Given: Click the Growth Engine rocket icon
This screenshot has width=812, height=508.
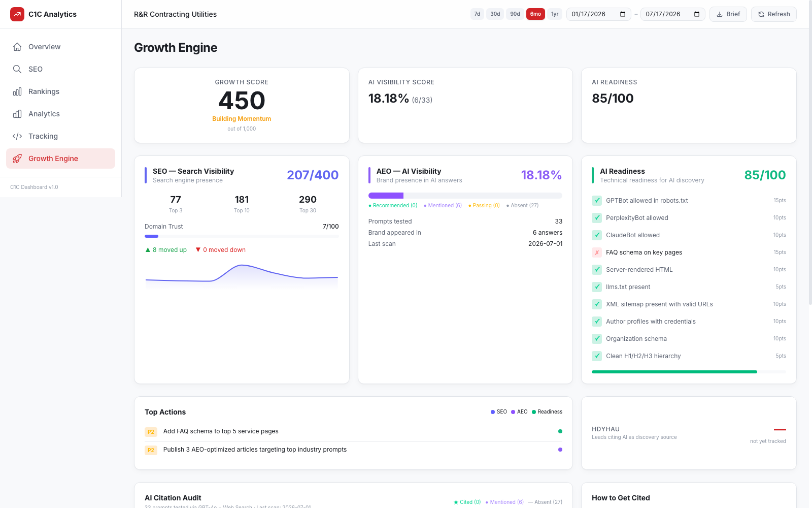Looking at the screenshot, I should tap(17, 158).
